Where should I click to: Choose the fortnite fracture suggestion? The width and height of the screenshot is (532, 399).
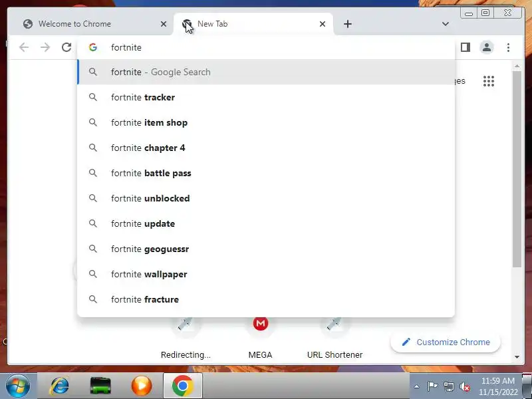point(266,300)
